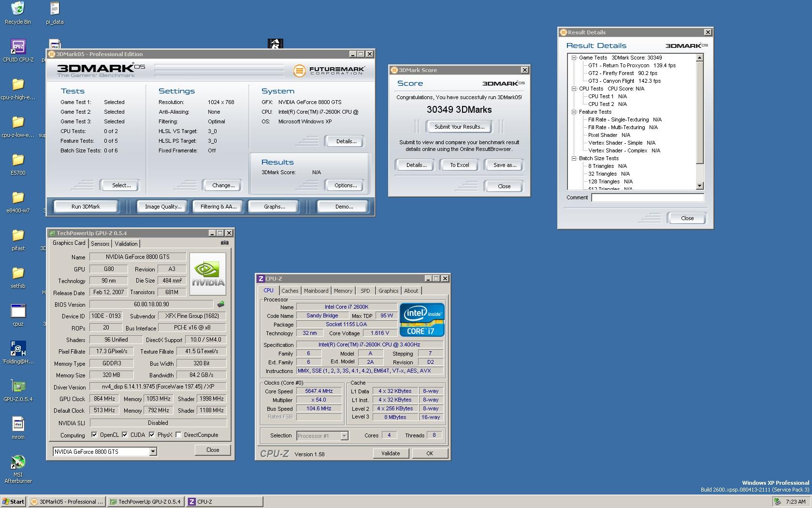Toggle the CUDA checkbox in GPU-Z

[x=125, y=434]
